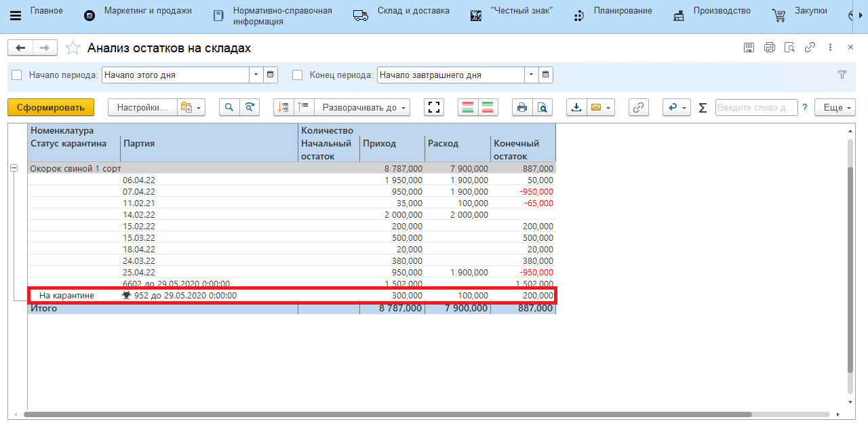Collapse the Окорок свиной 1 сорт group

(x=14, y=168)
